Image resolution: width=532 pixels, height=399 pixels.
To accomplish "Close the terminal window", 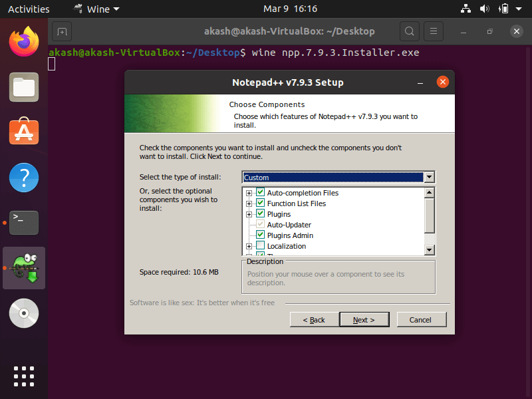I will (x=517, y=31).
